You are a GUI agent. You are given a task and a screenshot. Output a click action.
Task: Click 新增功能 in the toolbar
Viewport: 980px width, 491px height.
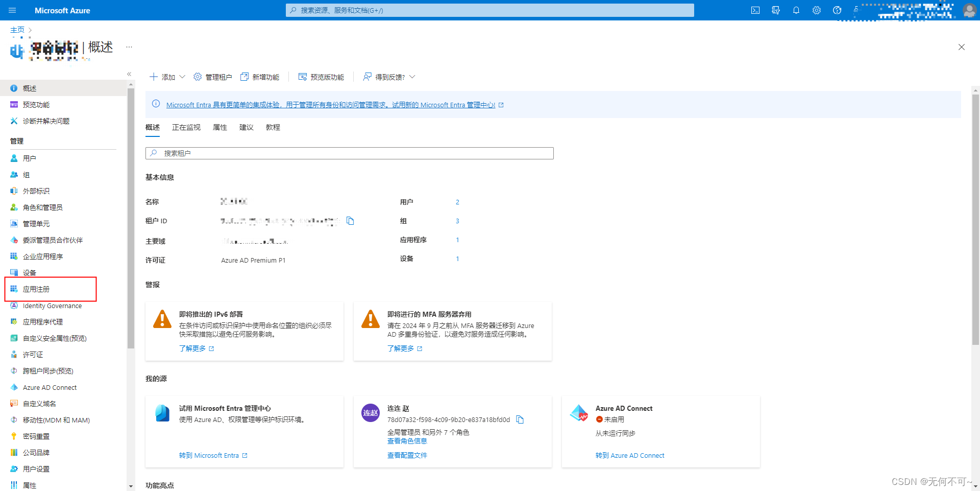tap(260, 77)
